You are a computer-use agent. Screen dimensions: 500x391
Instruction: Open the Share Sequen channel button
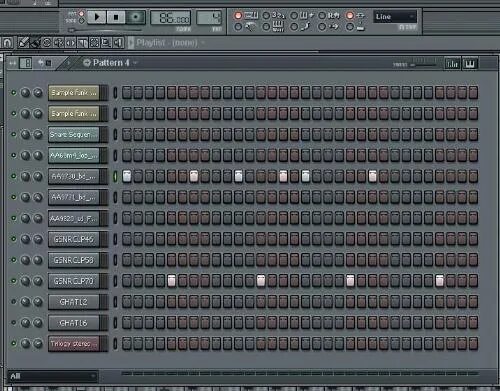click(74, 135)
